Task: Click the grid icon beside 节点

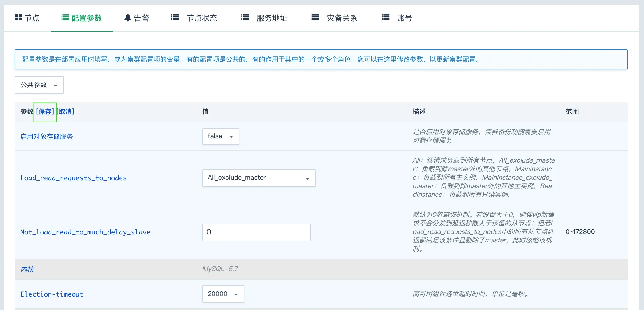Action: coord(18,18)
